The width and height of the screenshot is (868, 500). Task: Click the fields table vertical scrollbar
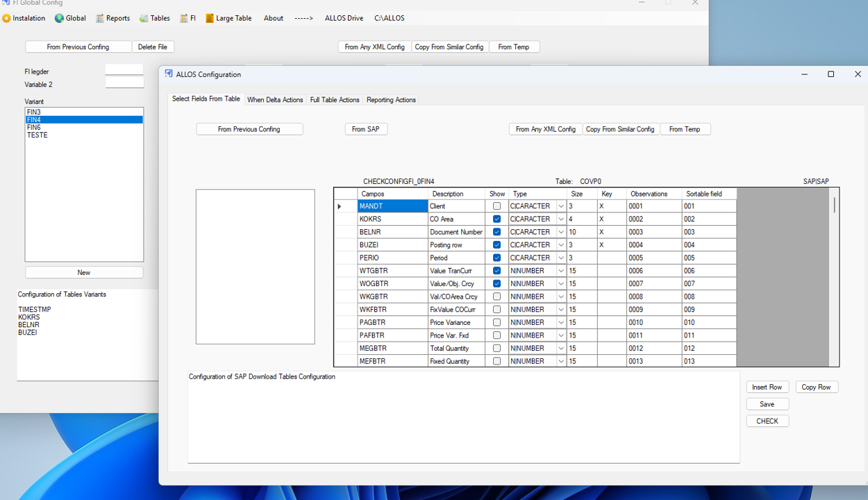(x=834, y=278)
